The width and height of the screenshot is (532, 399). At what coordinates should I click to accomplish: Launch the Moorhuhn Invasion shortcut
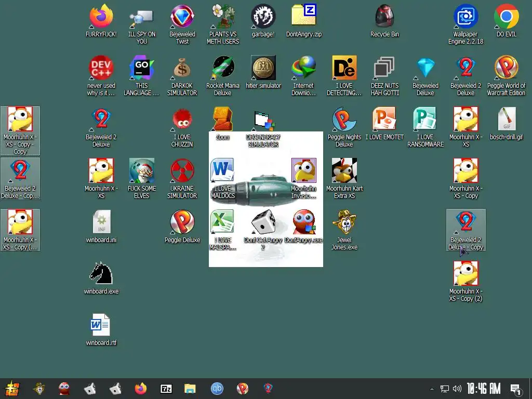[303, 179]
